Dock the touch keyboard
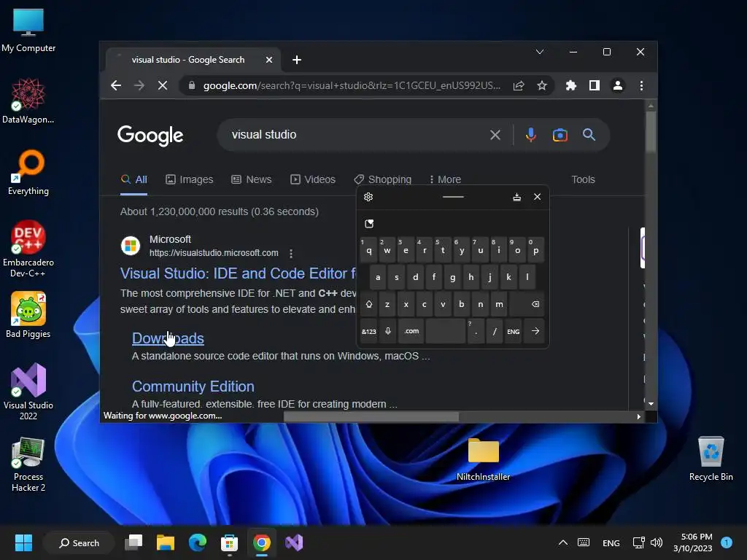The height and width of the screenshot is (560, 747). pyautogui.click(x=516, y=197)
